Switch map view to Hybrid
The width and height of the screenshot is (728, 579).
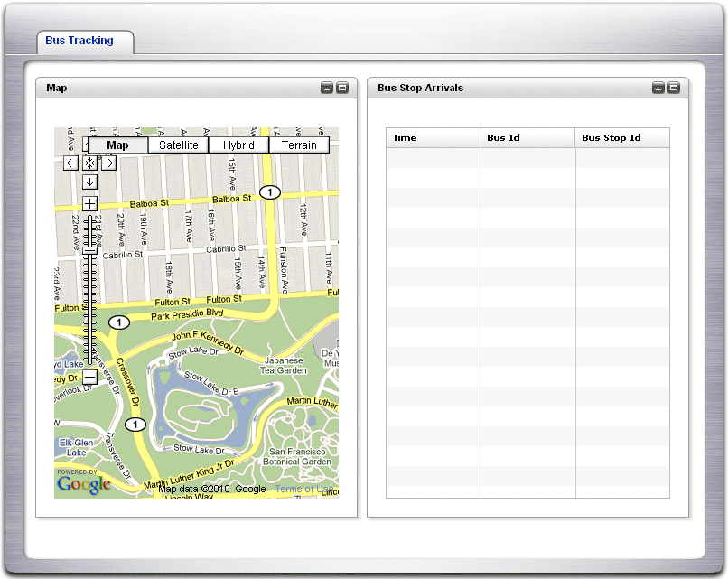pyautogui.click(x=238, y=145)
